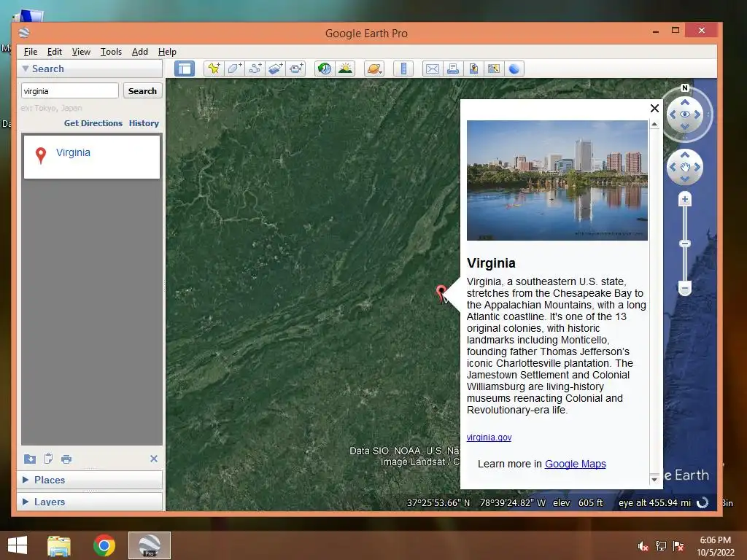Screen dimensions: 747x560
Task: Close the Virginia info balloon
Action: click(x=654, y=109)
